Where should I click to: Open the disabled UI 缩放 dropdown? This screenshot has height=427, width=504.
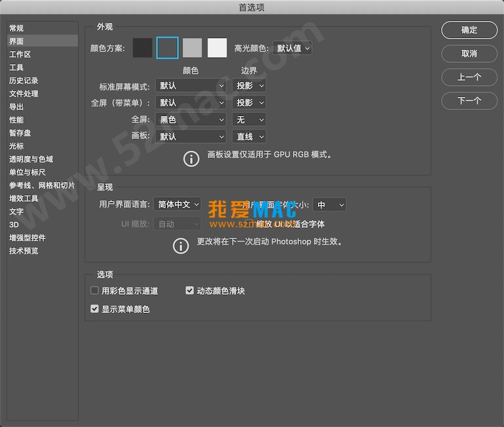[178, 224]
